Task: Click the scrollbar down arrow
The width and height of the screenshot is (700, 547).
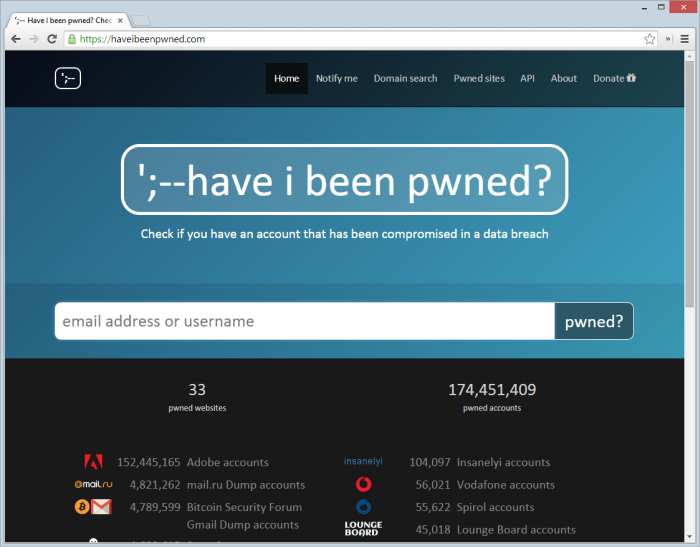Action: point(690,537)
